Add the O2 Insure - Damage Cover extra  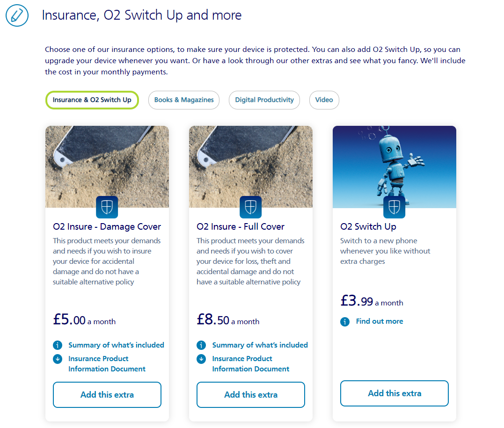tap(107, 394)
